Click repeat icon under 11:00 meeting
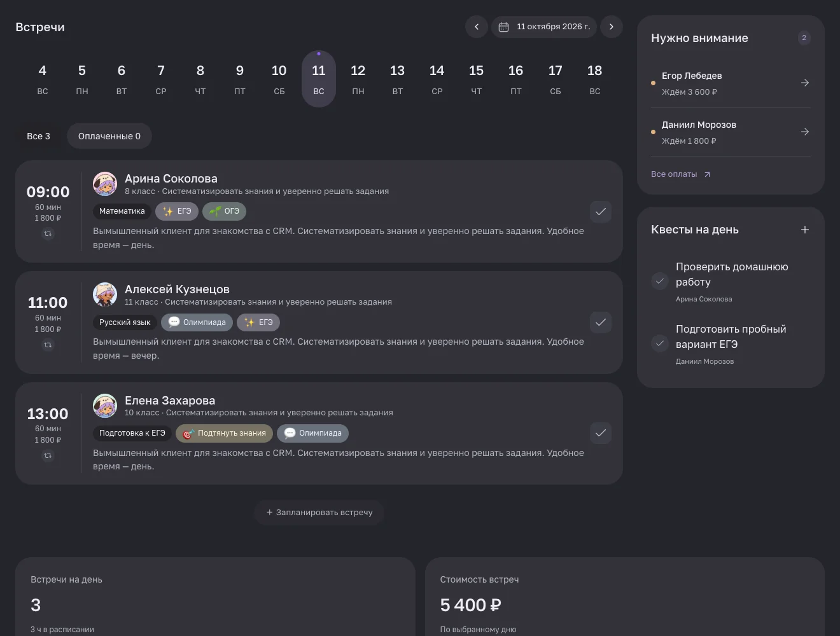 pyautogui.click(x=48, y=345)
